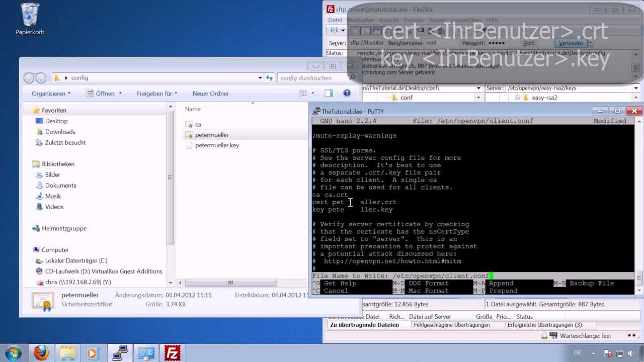This screenshot has width=644, height=362.
Task: Open Windows Explorer from the taskbar
Action: (68, 353)
